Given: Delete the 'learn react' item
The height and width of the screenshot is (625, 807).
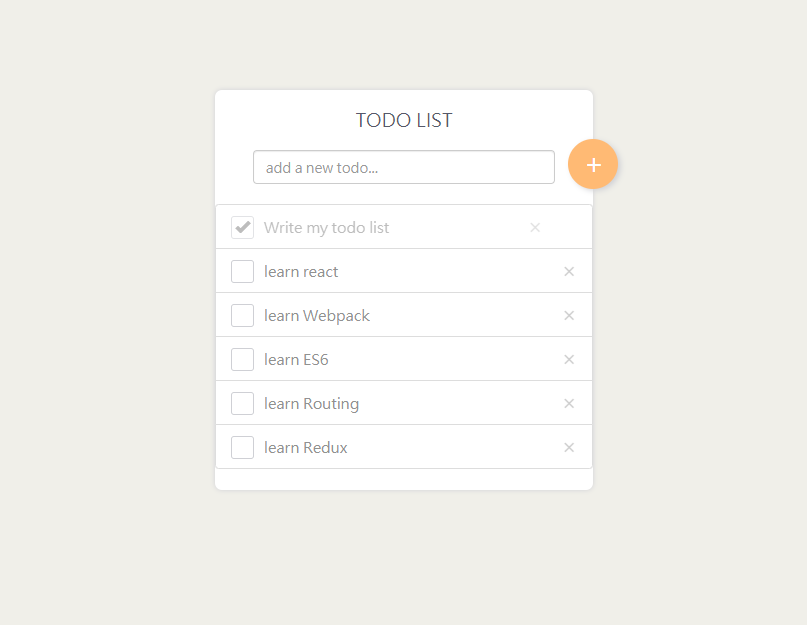Looking at the screenshot, I should coord(569,271).
